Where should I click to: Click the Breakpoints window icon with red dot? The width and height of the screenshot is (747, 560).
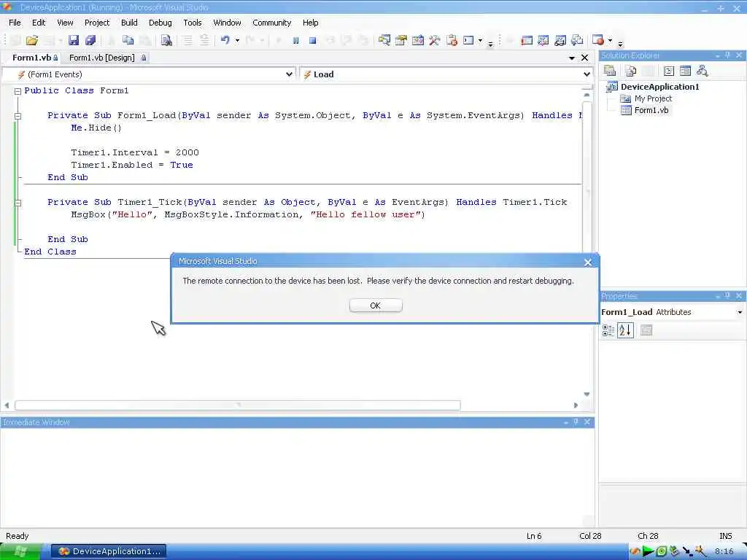click(598, 41)
